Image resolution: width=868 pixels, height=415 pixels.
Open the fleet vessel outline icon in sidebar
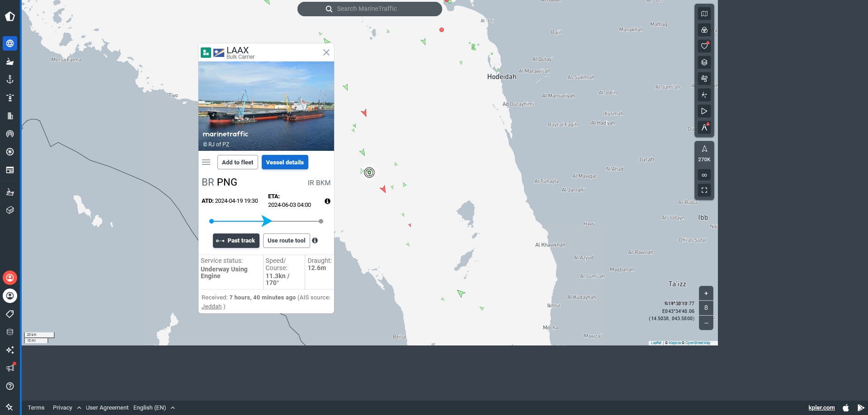tap(10, 192)
